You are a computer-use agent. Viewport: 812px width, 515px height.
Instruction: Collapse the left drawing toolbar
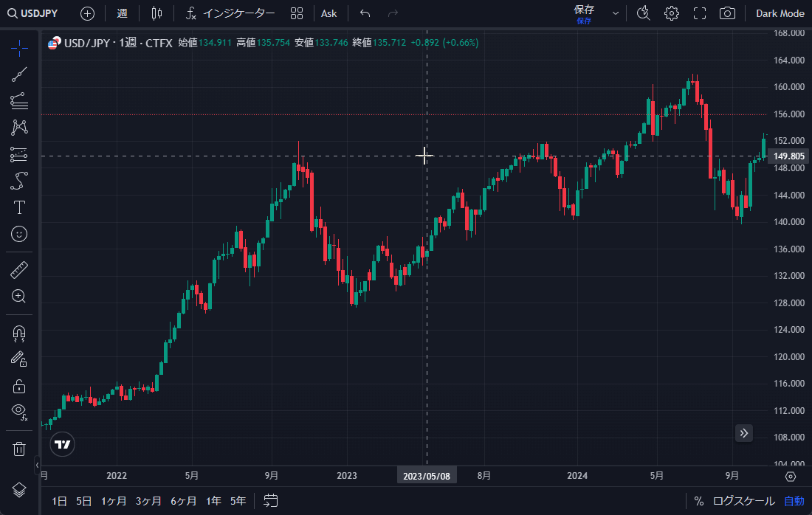tap(37, 465)
